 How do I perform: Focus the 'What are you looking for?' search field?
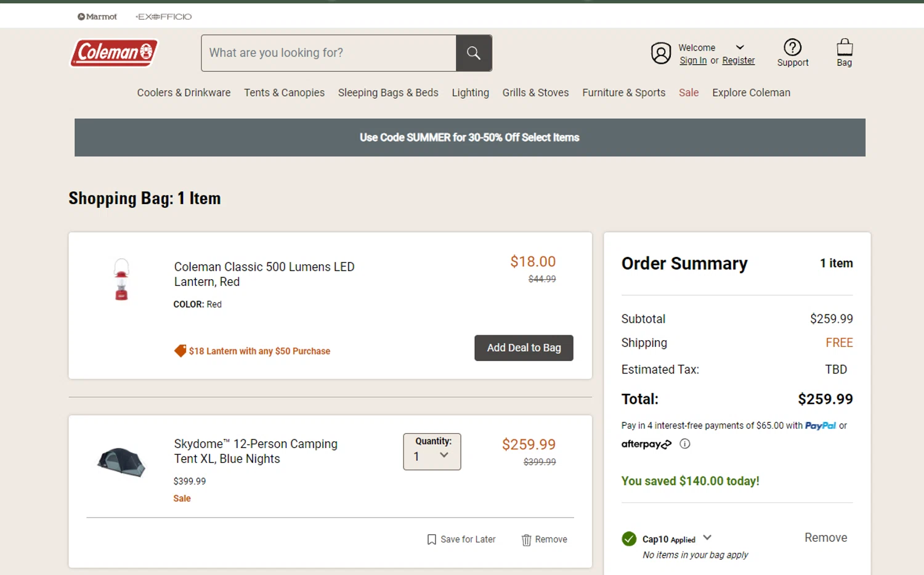pyautogui.click(x=328, y=53)
